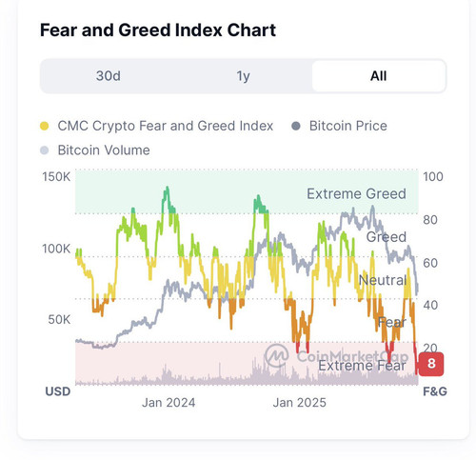Viewport: 476px width, 460px height.
Task: Click the Neutral zone label on chart
Action: point(383,280)
